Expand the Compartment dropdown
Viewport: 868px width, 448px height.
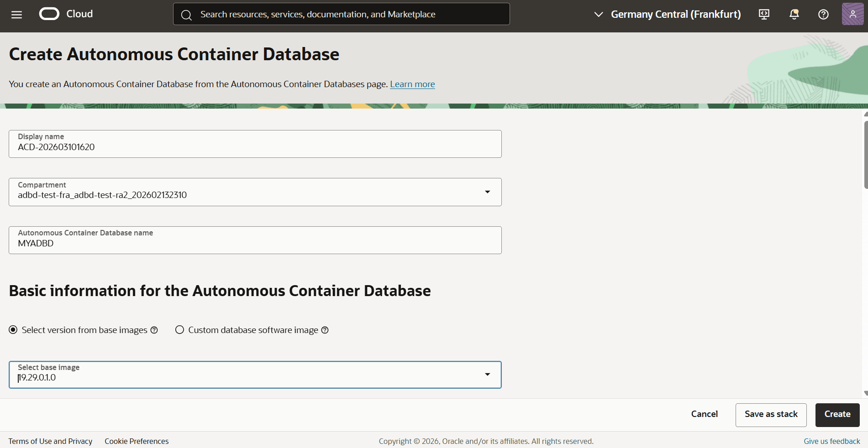tap(487, 192)
